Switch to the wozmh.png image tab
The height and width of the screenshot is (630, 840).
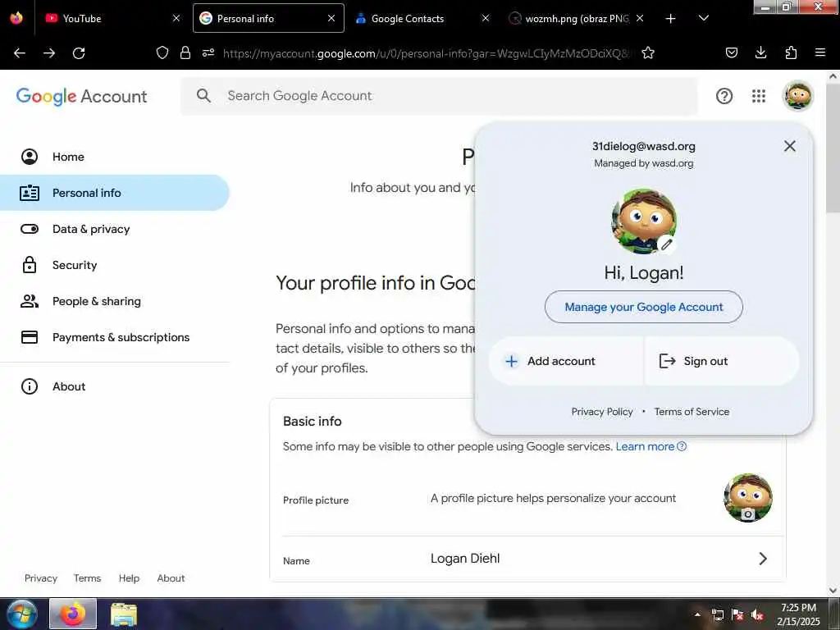point(577,18)
